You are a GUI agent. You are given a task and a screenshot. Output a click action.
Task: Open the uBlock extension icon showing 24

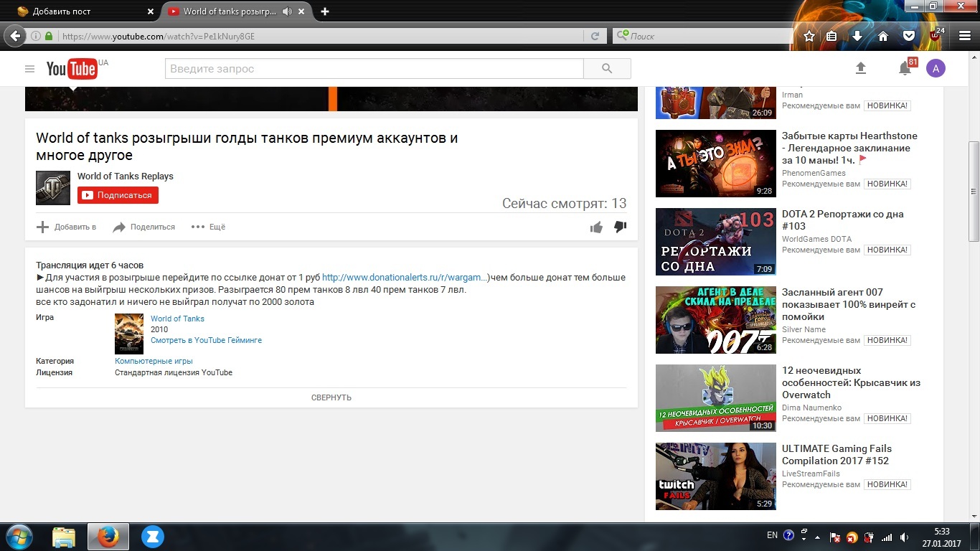click(x=936, y=34)
